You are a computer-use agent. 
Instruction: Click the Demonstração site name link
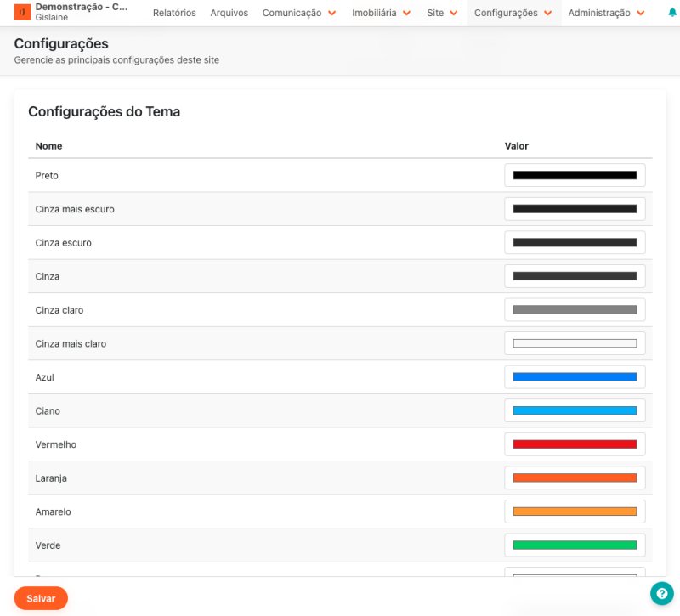(82, 7)
